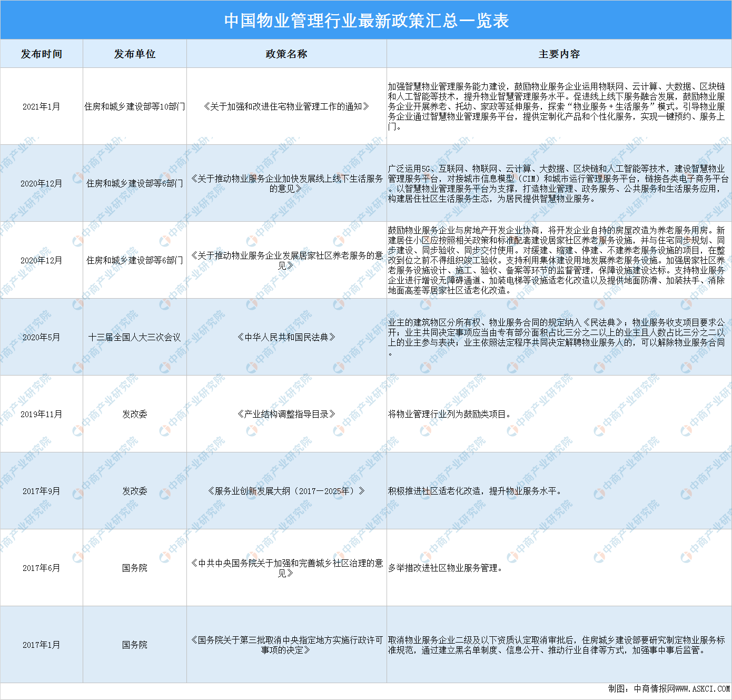Click the content starting 取消物业服务企业二级及以下资质
This screenshot has height=700, width=732.
pos(557,645)
